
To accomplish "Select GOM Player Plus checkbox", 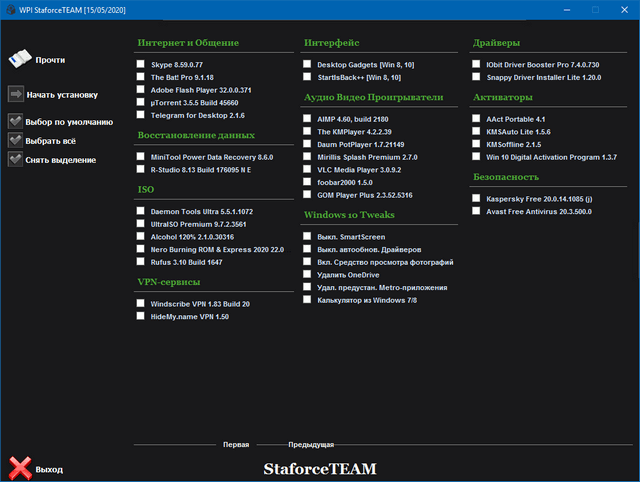I will click(307, 194).
